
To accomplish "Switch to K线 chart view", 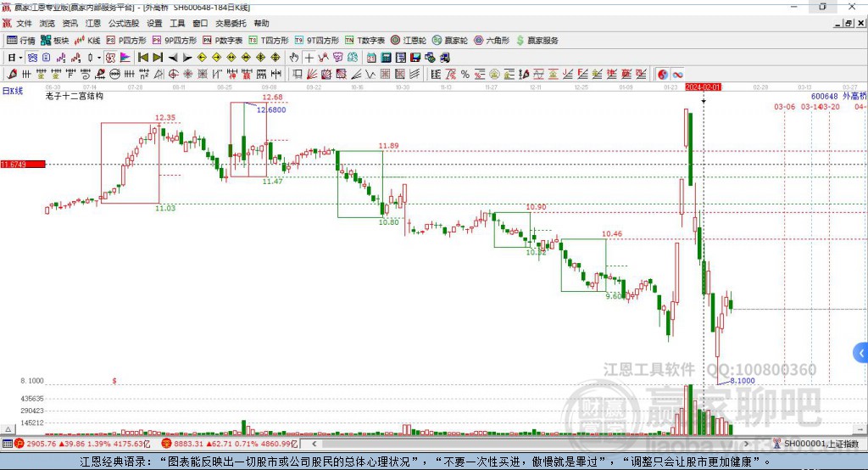I will 87,41.
